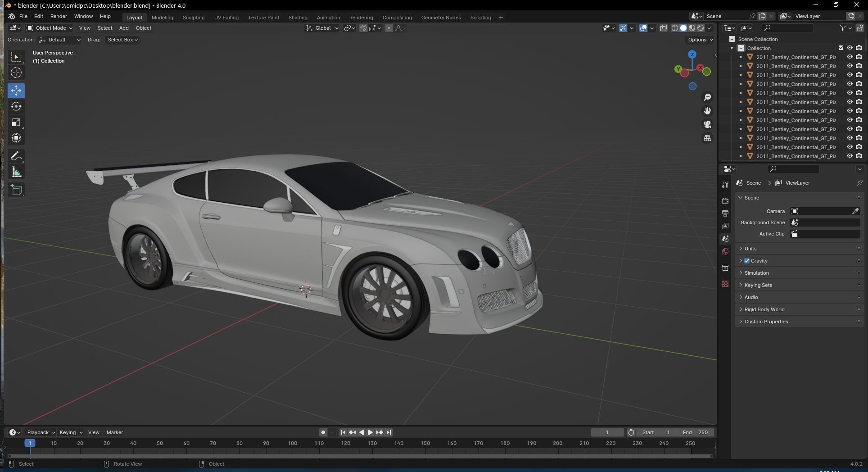Image resolution: width=868 pixels, height=472 pixels.
Task: Toggle the camera view icon
Action: click(x=707, y=124)
